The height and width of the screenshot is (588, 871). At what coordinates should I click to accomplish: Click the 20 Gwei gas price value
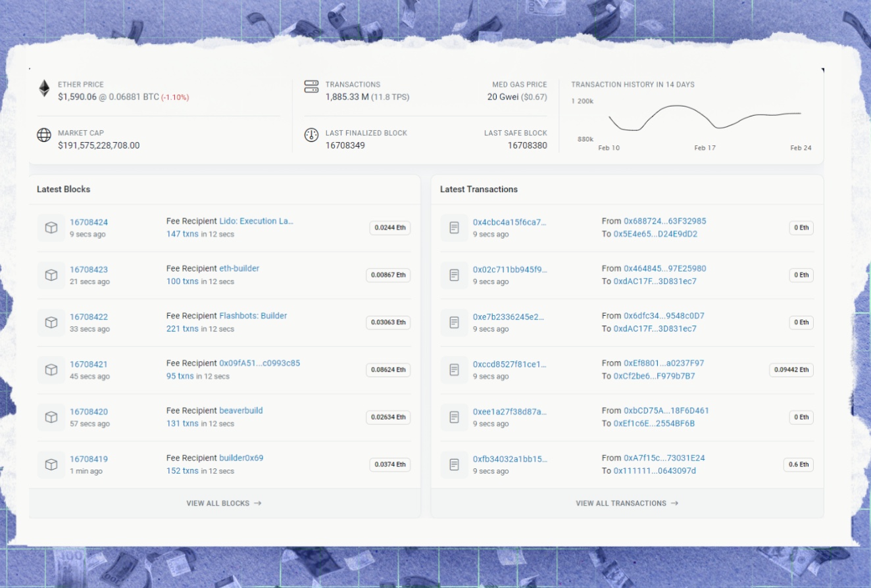pyautogui.click(x=502, y=97)
